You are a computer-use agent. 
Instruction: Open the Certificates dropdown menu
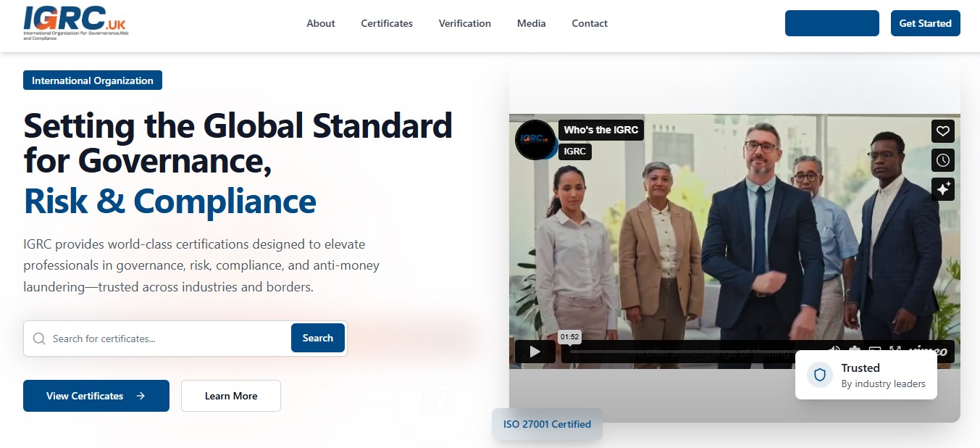[386, 23]
